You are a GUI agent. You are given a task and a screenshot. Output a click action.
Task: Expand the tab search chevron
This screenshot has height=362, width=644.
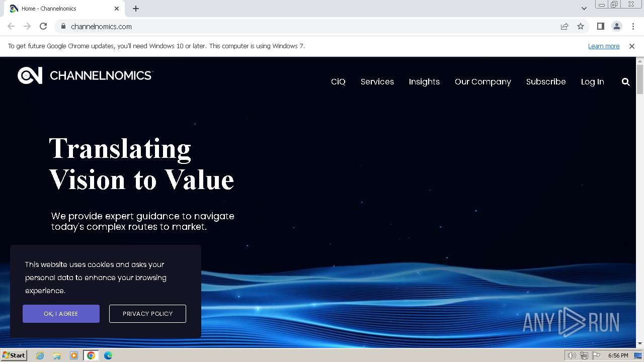coord(584,8)
